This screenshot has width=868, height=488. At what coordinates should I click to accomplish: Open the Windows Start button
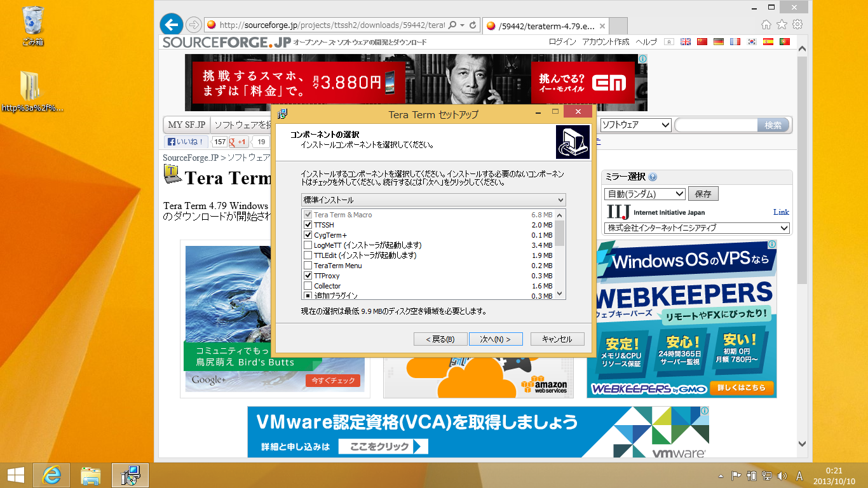coord(16,475)
